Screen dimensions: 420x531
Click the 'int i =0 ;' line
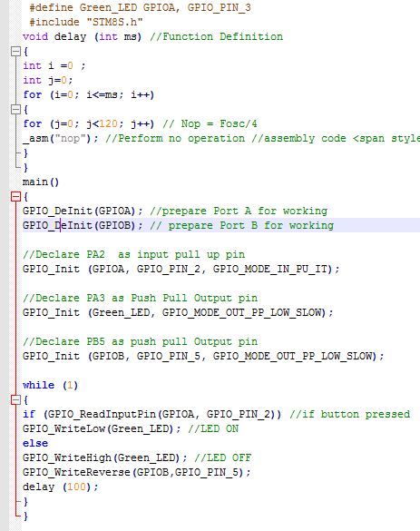pos(54,65)
